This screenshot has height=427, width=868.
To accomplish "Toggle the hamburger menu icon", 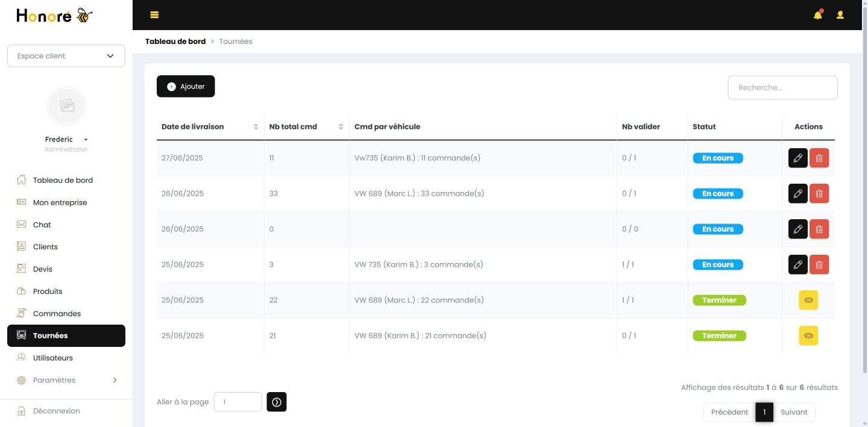I will pos(154,15).
